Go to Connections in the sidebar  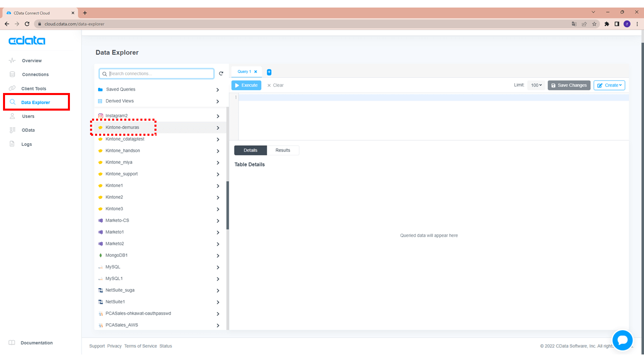35,74
